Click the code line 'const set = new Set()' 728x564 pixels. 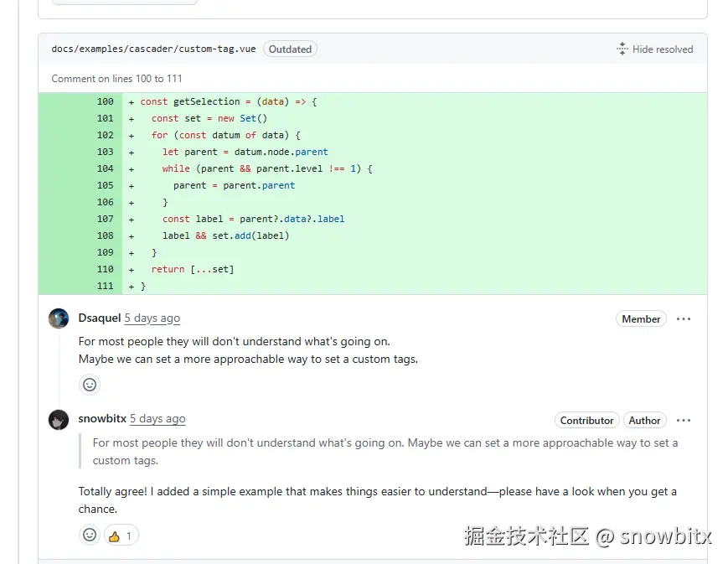pyautogui.click(x=209, y=118)
